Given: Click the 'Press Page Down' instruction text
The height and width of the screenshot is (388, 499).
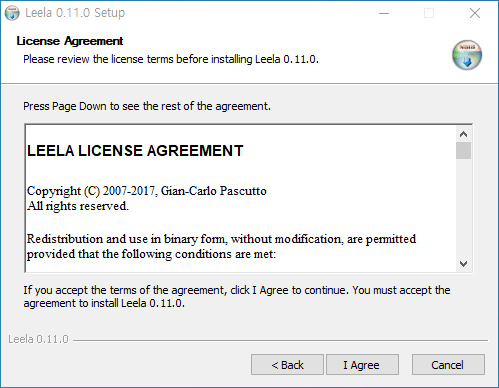Looking at the screenshot, I should 147,106.
